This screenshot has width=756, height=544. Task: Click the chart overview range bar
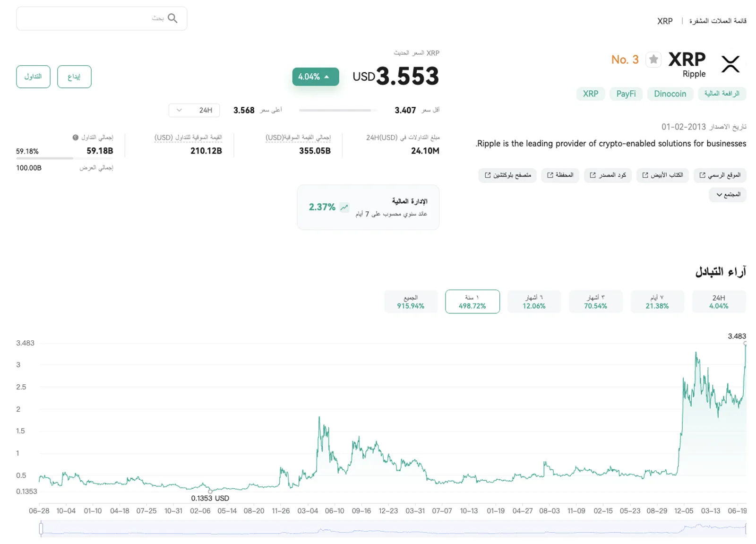click(x=394, y=528)
